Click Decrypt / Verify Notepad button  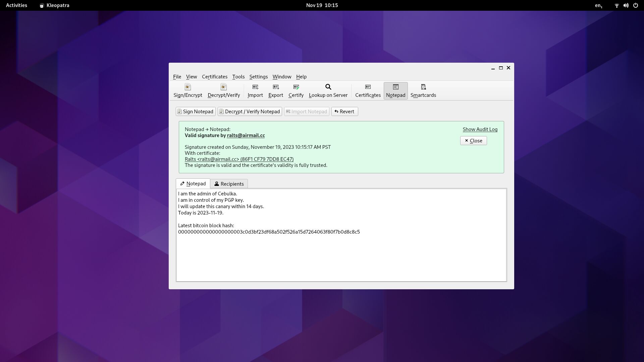click(x=250, y=111)
